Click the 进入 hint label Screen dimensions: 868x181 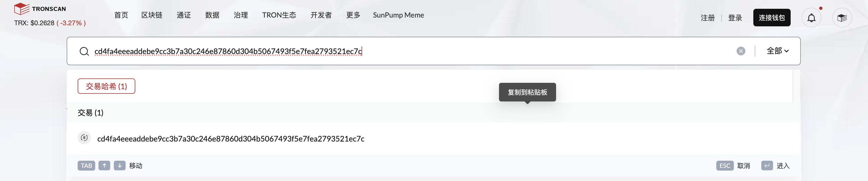click(783, 166)
